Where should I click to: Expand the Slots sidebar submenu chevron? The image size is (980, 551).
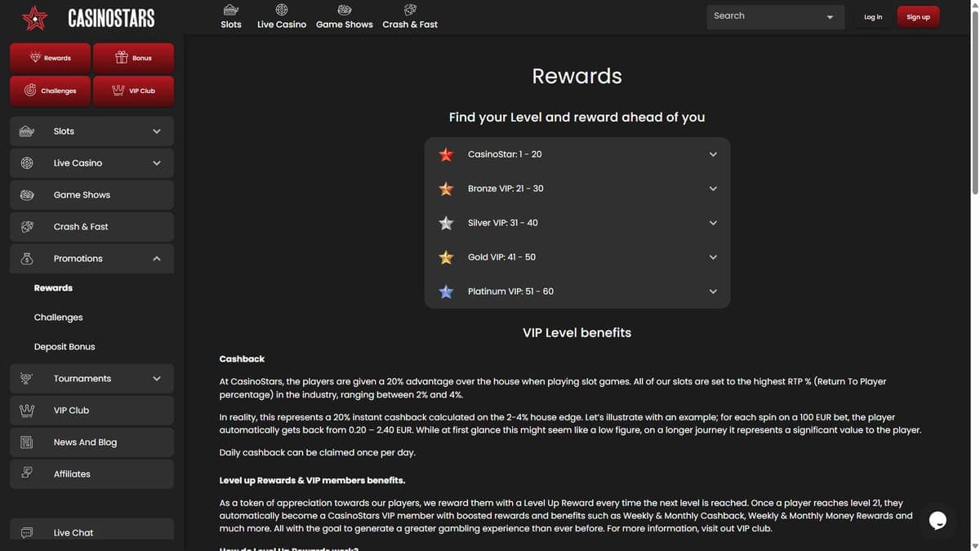157,131
